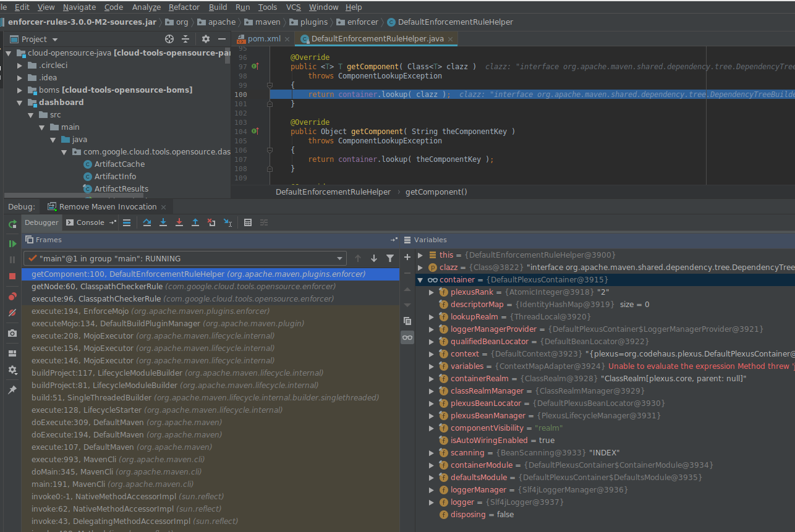The image size is (795, 532).
Task: Switch to the Console debug tab
Action: tap(90, 222)
